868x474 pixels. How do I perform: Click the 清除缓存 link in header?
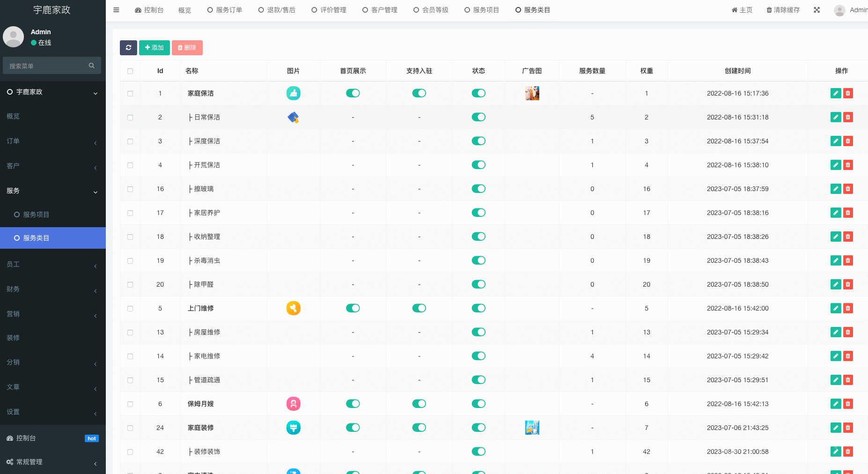(x=783, y=10)
